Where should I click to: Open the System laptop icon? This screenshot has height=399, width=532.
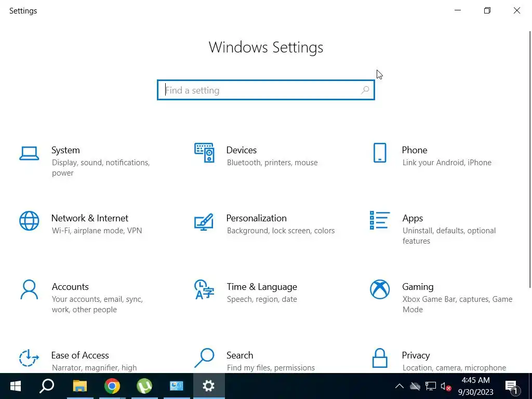click(29, 153)
